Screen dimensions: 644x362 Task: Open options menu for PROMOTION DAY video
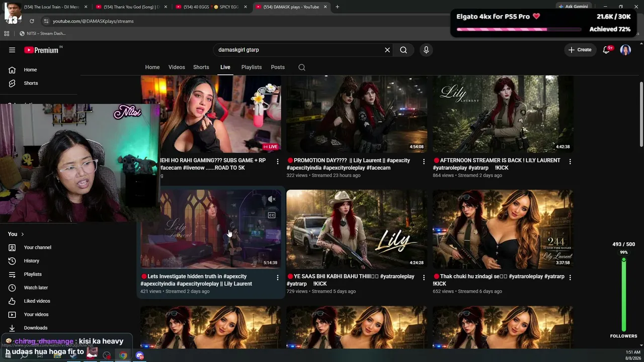pos(424,161)
